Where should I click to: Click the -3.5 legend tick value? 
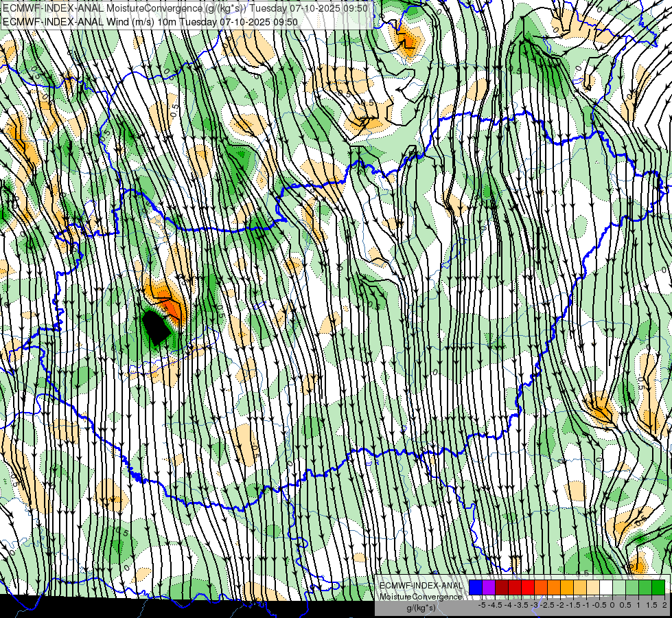(521, 605)
